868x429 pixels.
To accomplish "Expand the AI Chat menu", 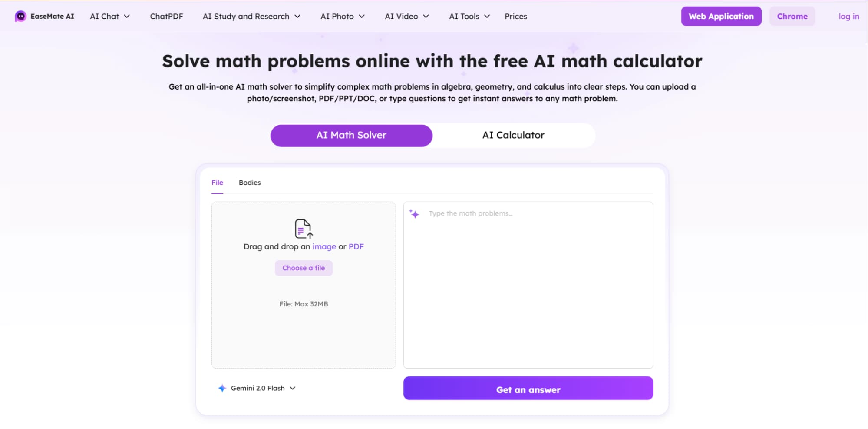I will coord(109,17).
